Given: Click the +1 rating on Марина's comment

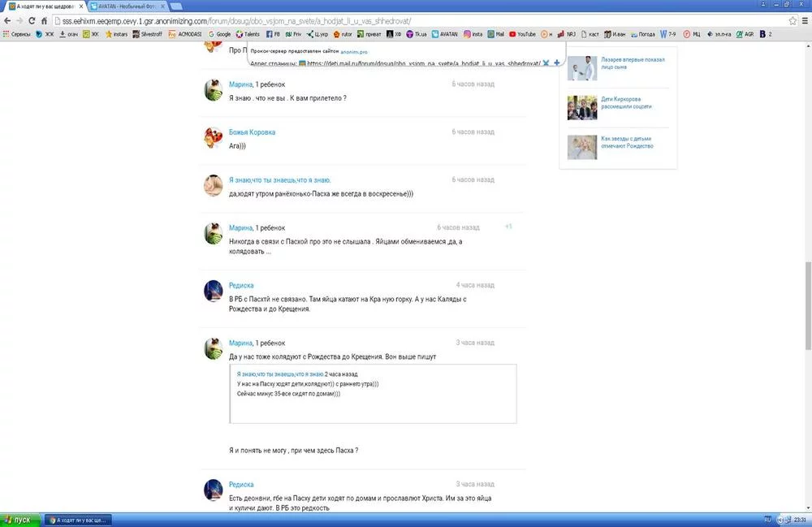Looking at the screenshot, I should coord(508,227).
